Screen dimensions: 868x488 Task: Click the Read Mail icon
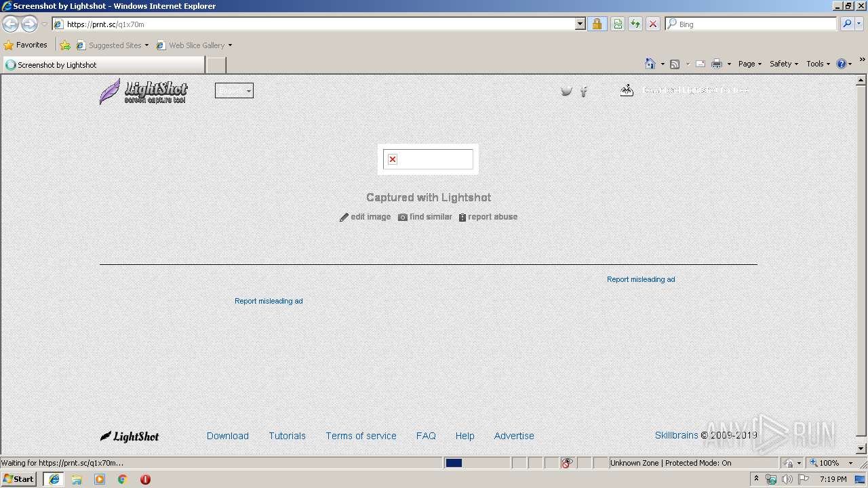click(701, 64)
